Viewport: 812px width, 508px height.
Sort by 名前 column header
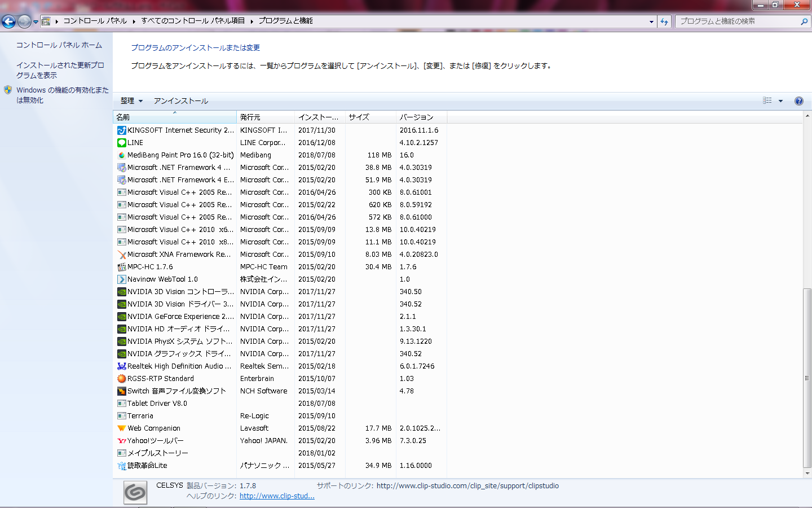click(x=175, y=117)
